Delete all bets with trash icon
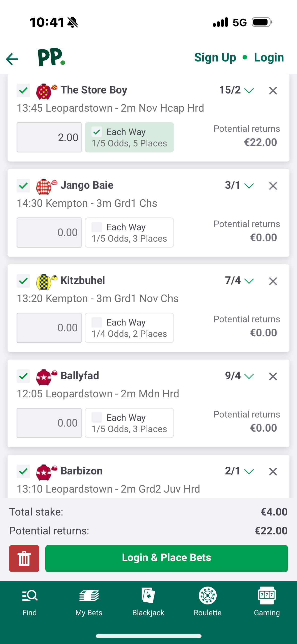297x644 pixels. (x=24, y=558)
